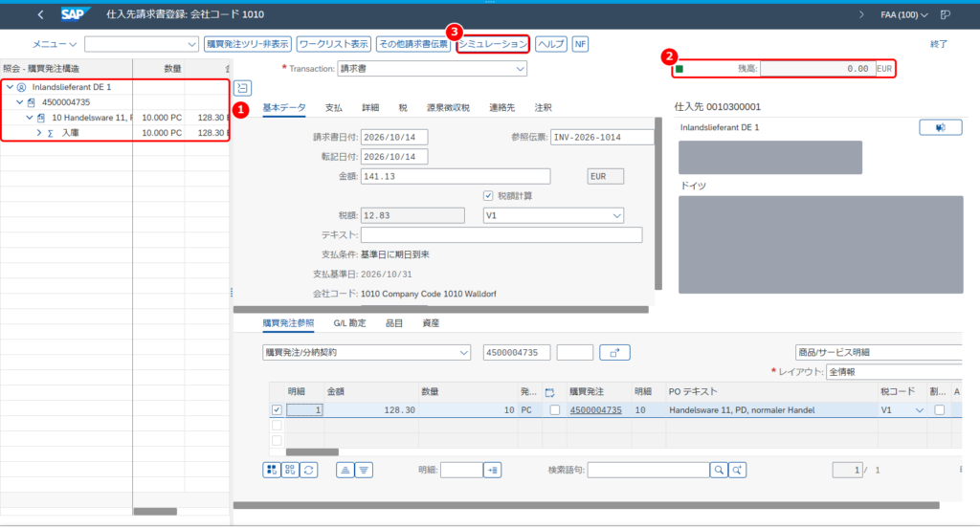980x528 pixels.
Task: Tick the third empty row's selector checkbox
Action: tap(277, 441)
